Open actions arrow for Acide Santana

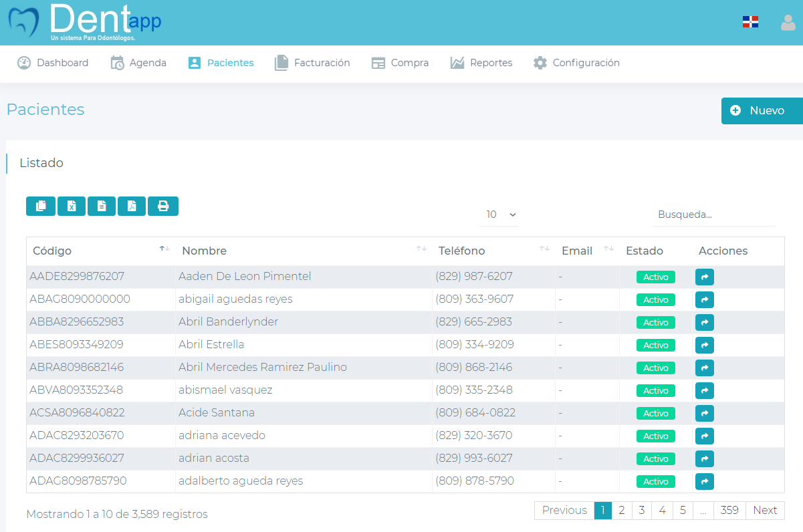(x=705, y=413)
